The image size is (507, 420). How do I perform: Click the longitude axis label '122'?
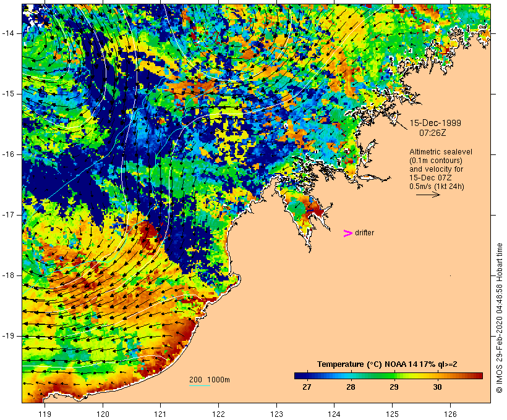coord(219,414)
